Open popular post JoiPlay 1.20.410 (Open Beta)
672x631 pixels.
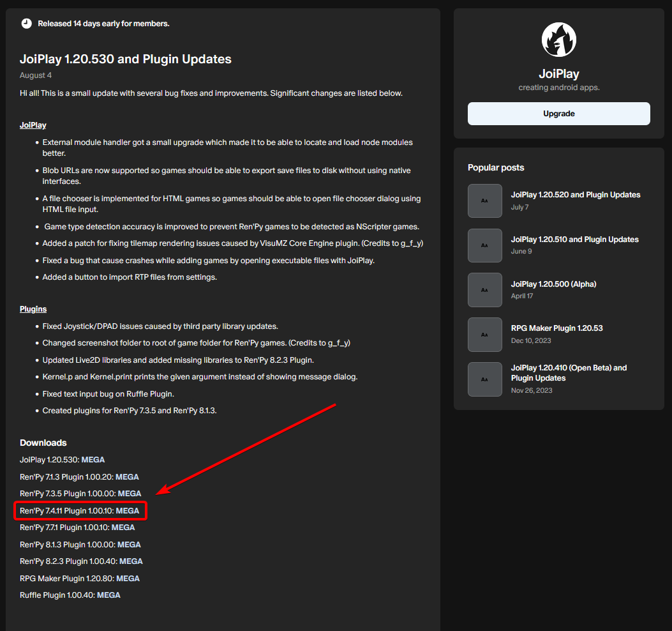pyautogui.click(x=569, y=373)
